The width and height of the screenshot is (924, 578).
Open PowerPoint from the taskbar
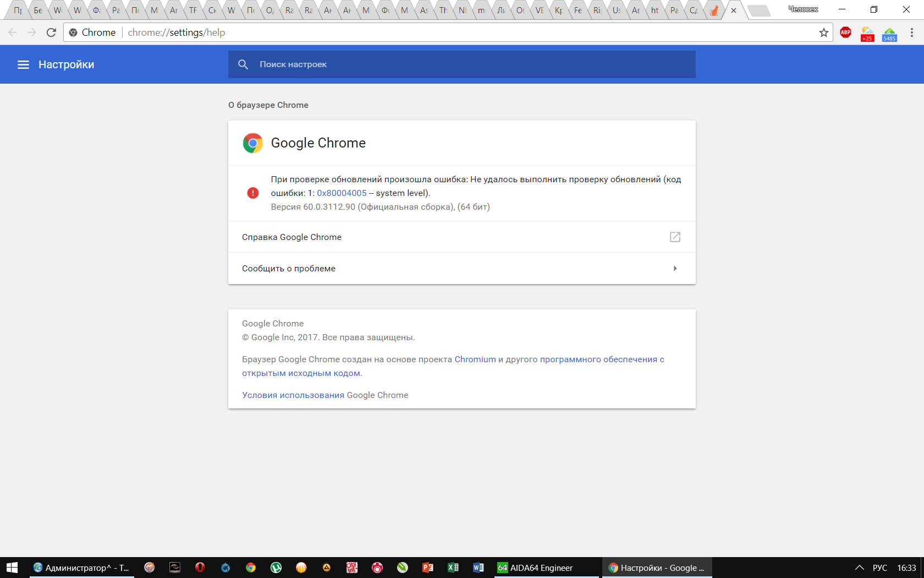(x=427, y=568)
